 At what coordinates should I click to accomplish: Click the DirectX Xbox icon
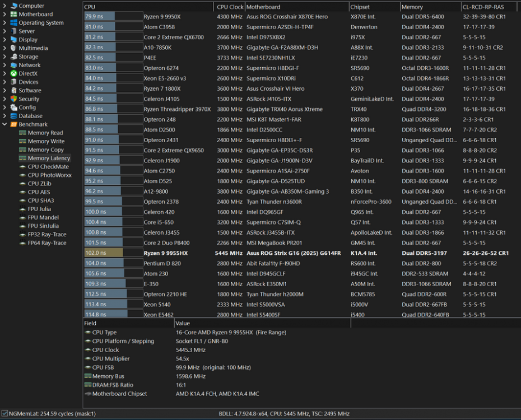click(x=14, y=74)
